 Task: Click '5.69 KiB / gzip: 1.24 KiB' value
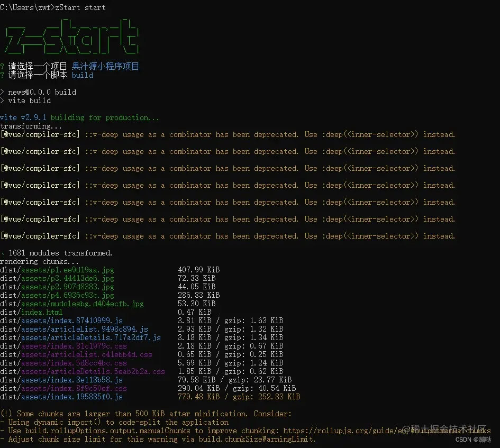231,363
